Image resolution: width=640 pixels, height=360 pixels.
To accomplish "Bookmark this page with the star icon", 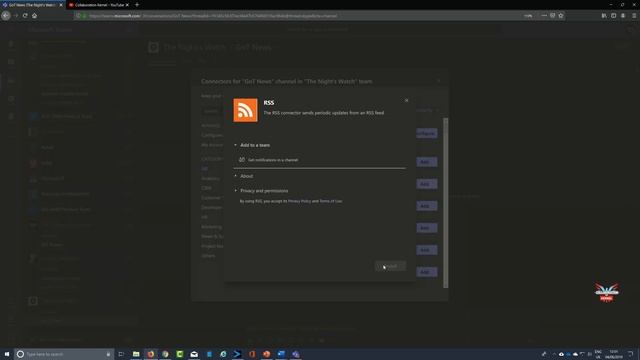I will pos(561,16).
